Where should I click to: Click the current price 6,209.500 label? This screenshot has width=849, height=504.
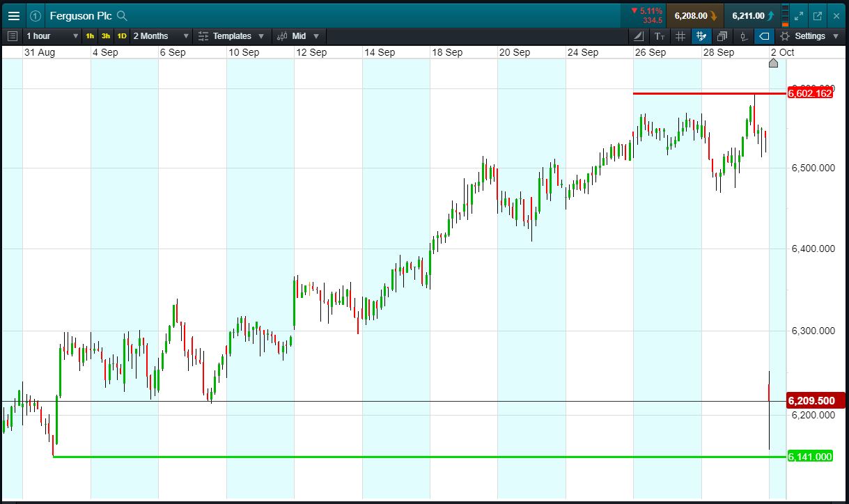[816, 401]
